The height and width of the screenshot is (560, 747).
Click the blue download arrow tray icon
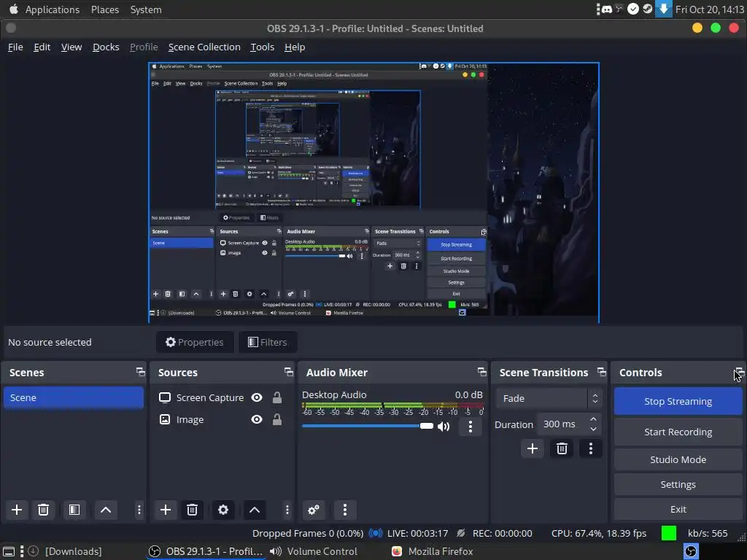point(664,9)
